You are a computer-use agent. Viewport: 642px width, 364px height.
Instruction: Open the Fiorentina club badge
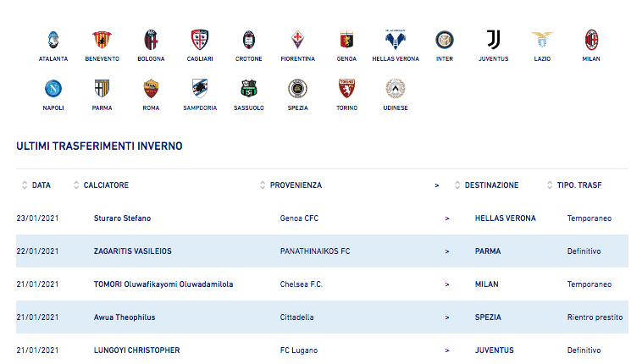298,40
